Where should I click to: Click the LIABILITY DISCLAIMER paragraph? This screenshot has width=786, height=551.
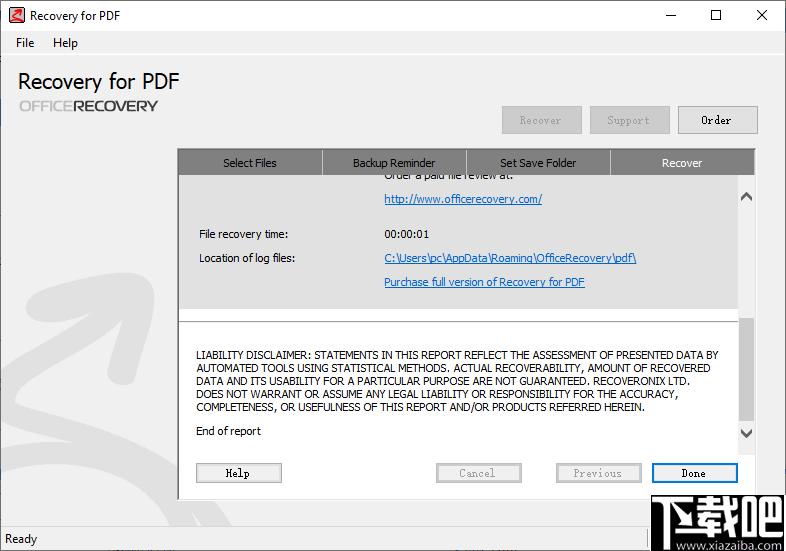457,381
